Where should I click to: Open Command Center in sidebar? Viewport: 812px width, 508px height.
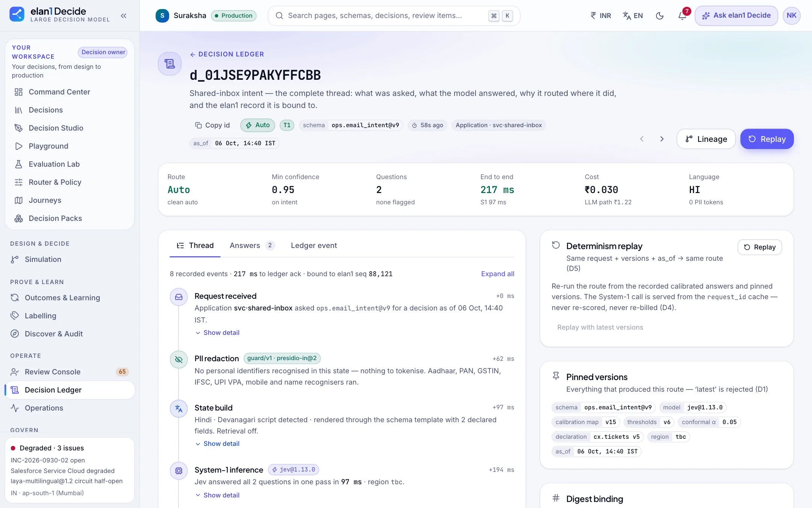coord(70,92)
